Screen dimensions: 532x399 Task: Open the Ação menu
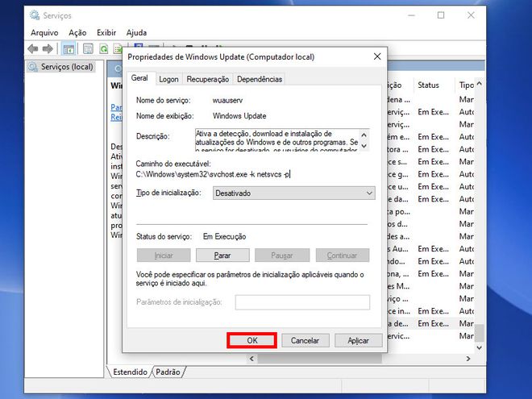click(77, 33)
